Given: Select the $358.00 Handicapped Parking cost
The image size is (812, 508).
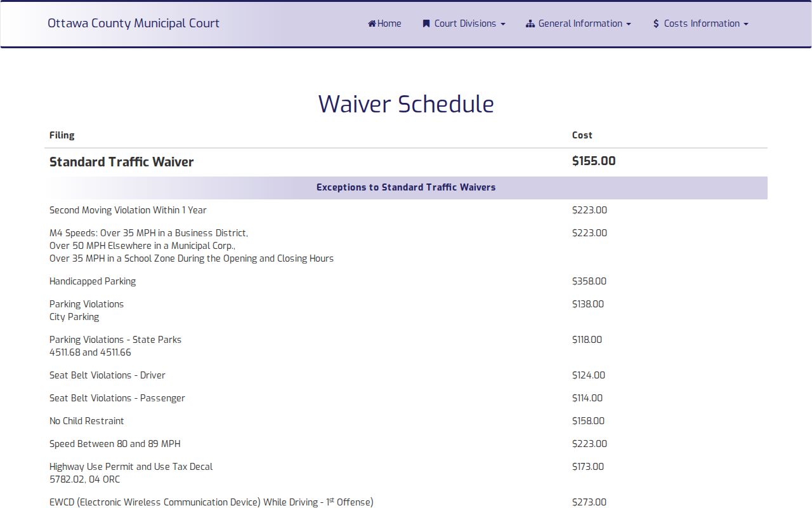Looking at the screenshot, I should point(589,281).
